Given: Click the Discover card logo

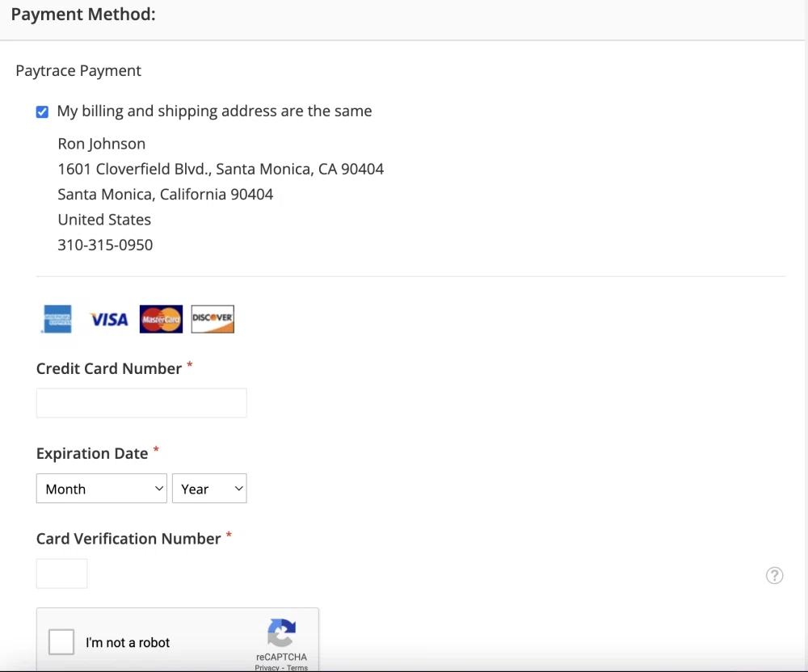Looking at the screenshot, I should tap(213, 319).
